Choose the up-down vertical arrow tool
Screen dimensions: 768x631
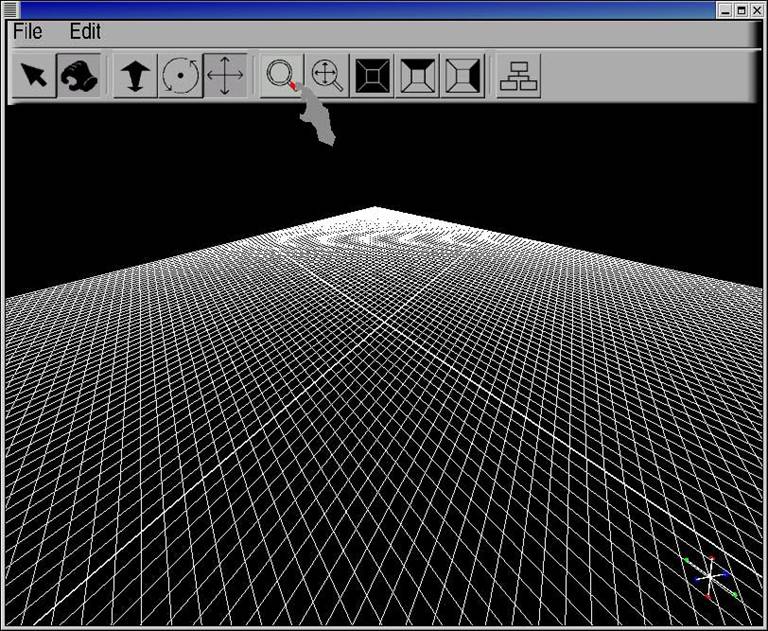click(x=135, y=75)
